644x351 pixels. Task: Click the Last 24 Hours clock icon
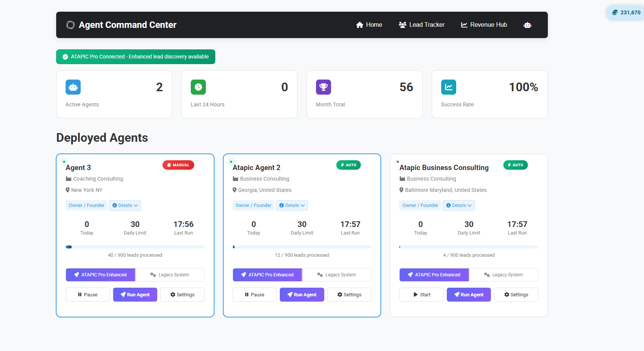coord(198,87)
